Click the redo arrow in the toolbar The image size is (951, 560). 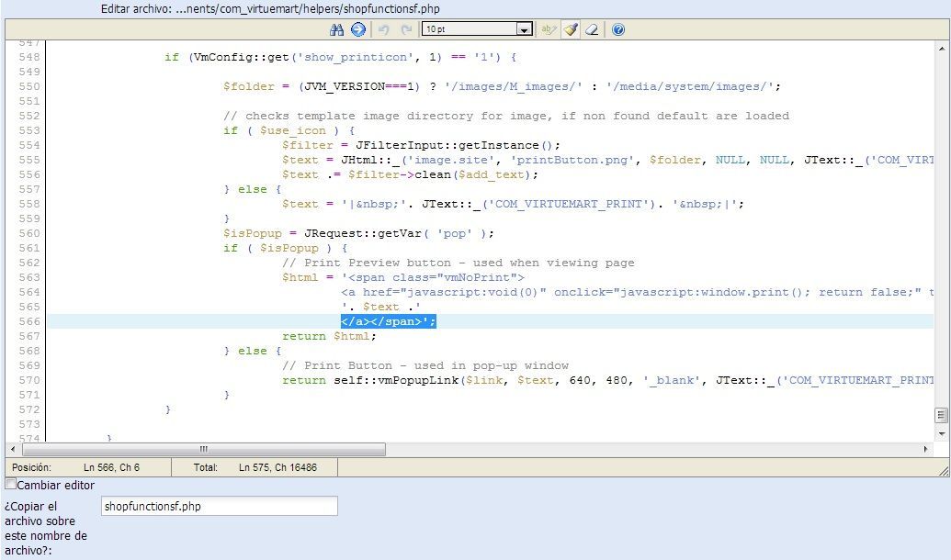pos(406,29)
